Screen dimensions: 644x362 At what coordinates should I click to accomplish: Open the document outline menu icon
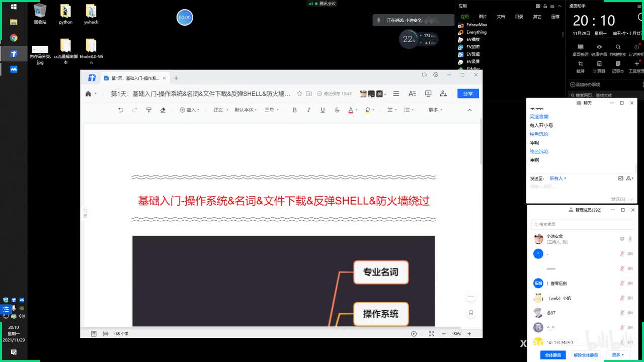[396, 94]
